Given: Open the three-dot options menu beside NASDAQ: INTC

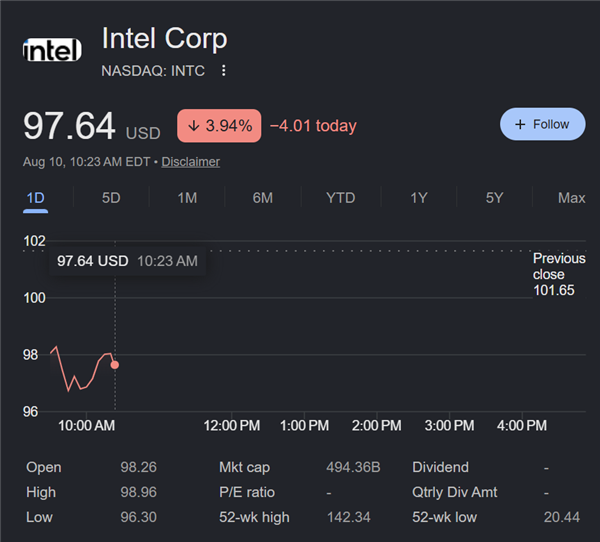Looking at the screenshot, I should pos(224,70).
